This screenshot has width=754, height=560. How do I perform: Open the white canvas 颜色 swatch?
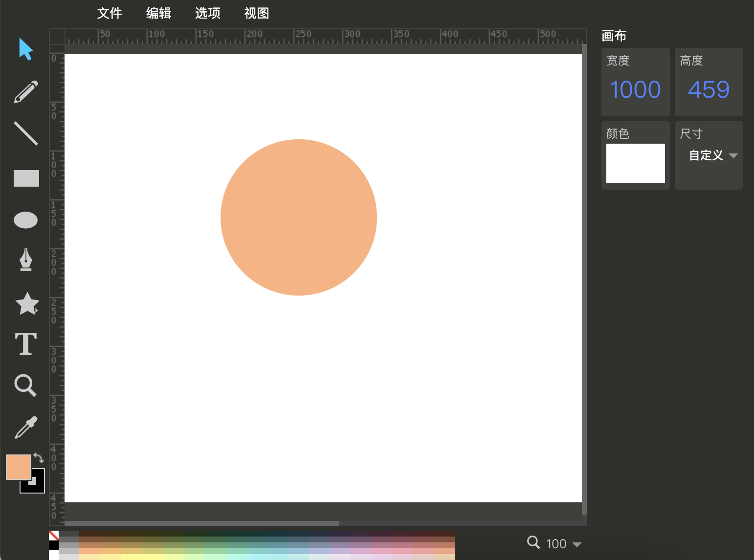635,163
